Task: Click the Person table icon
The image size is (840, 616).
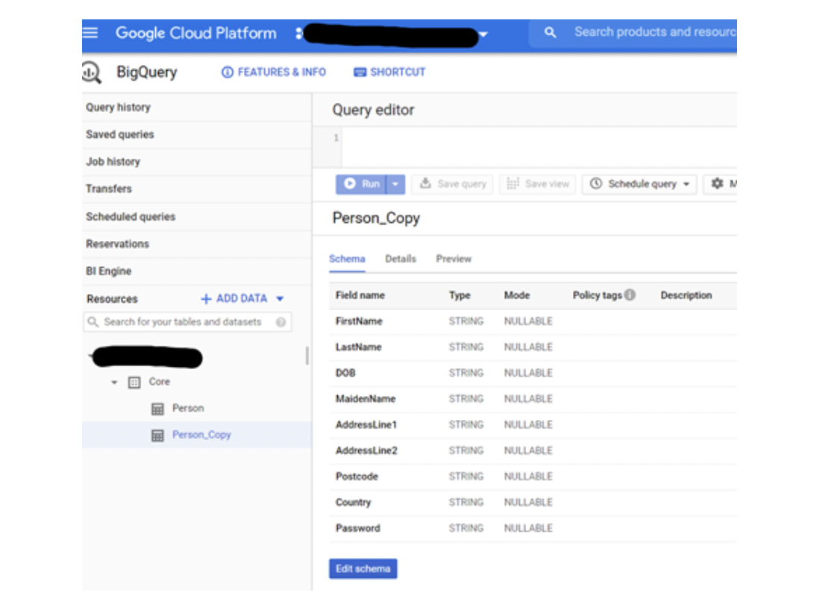Action: pyautogui.click(x=157, y=409)
